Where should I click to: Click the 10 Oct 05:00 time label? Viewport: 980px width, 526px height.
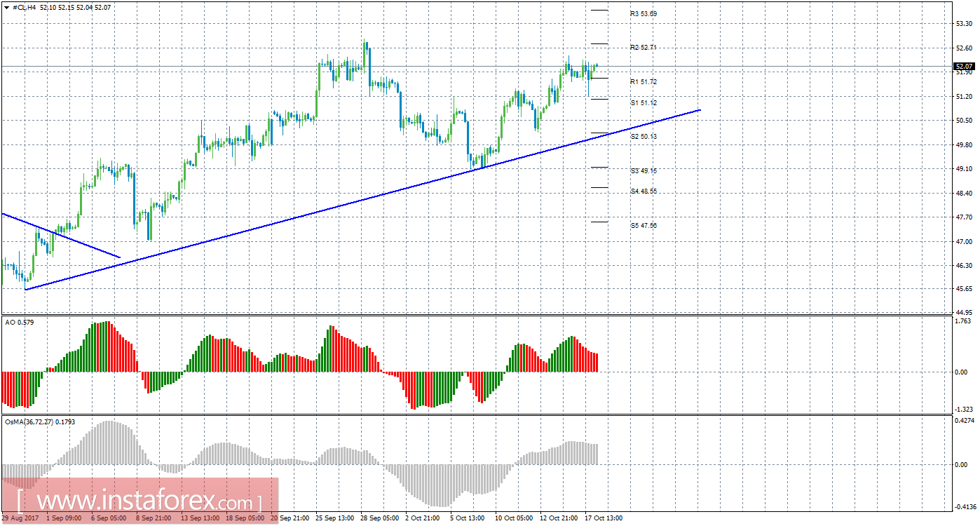(x=512, y=518)
